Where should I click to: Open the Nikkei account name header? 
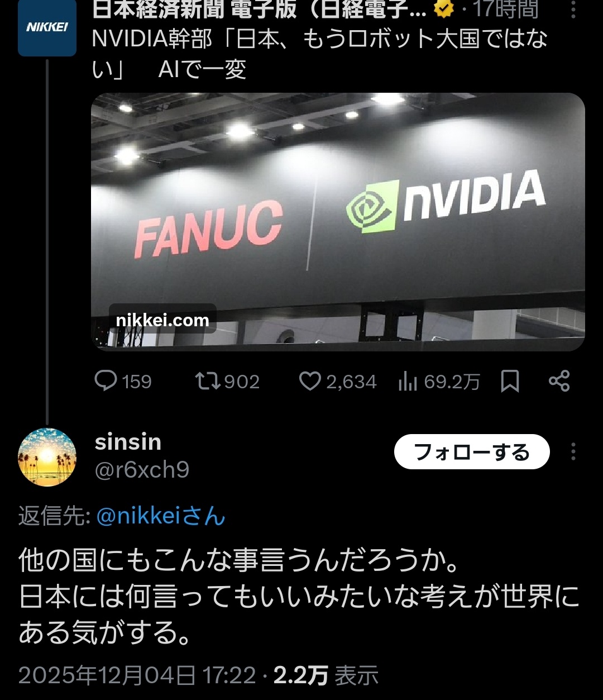click(x=260, y=9)
